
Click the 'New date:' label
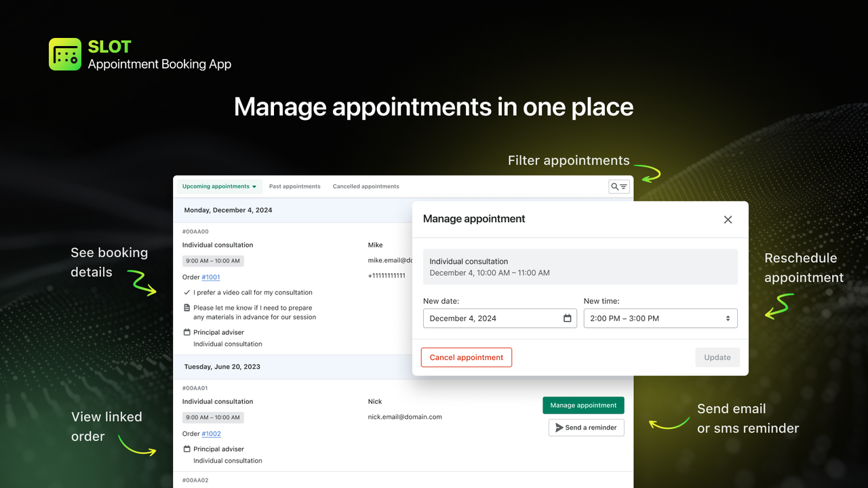[441, 301]
